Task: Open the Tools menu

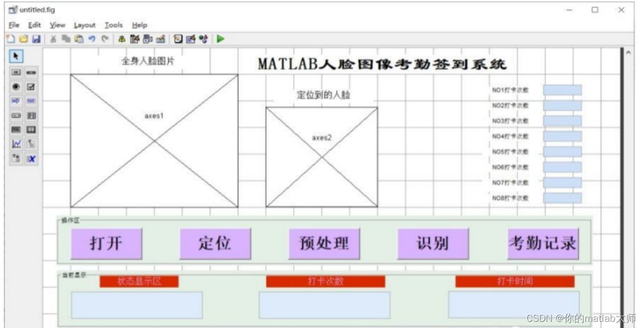Action: [x=113, y=25]
